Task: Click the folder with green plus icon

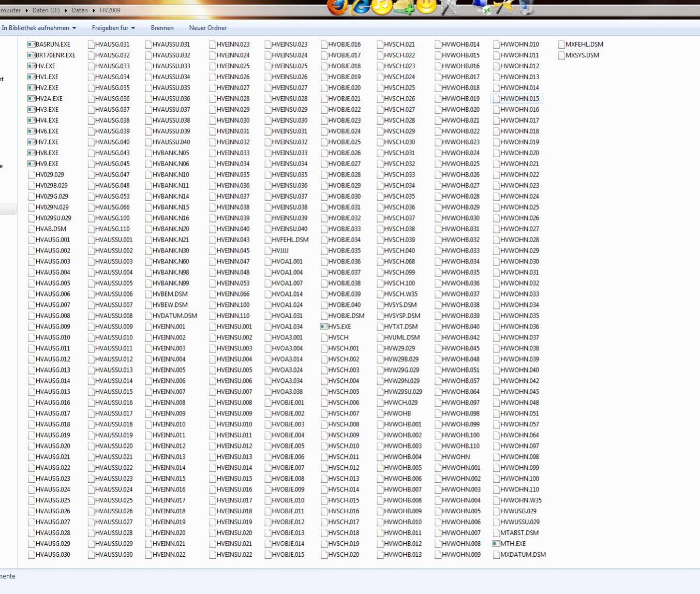Action: pyautogui.click(x=404, y=6)
